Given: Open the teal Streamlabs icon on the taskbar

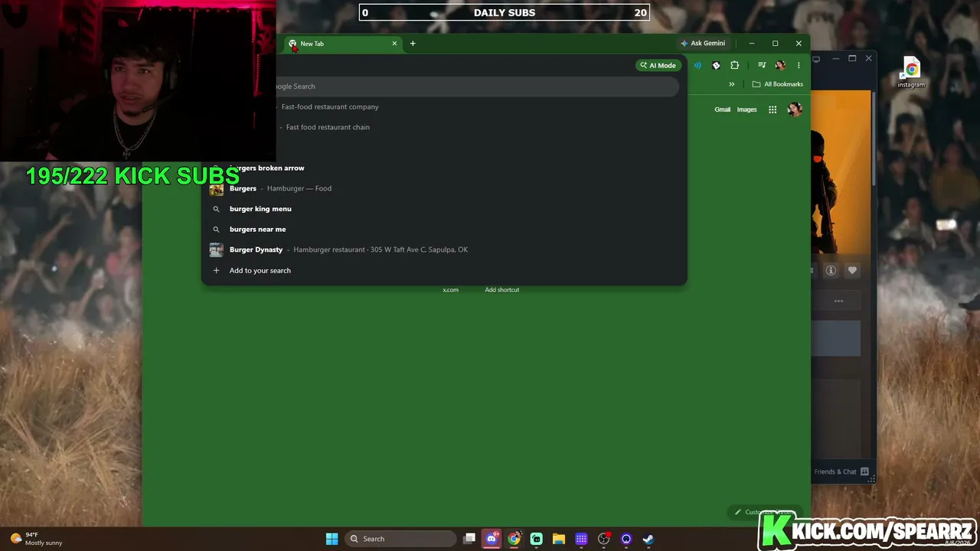Looking at the screenshot, I should click(x=536, y=539).
